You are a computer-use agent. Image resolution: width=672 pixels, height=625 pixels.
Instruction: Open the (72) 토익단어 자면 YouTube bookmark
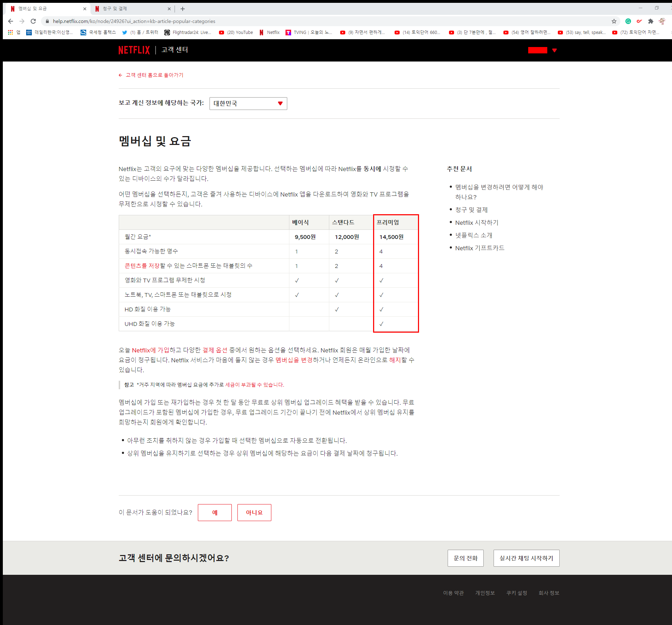[x=636, y=32]
